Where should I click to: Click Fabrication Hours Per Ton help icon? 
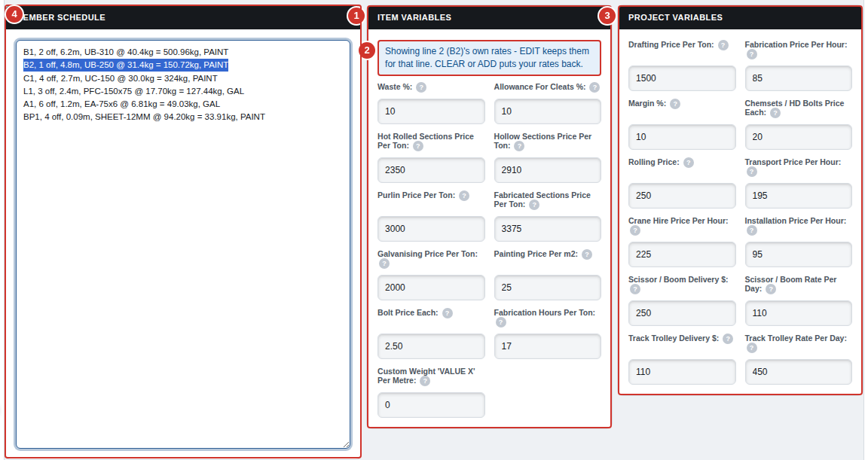[501, 322]
